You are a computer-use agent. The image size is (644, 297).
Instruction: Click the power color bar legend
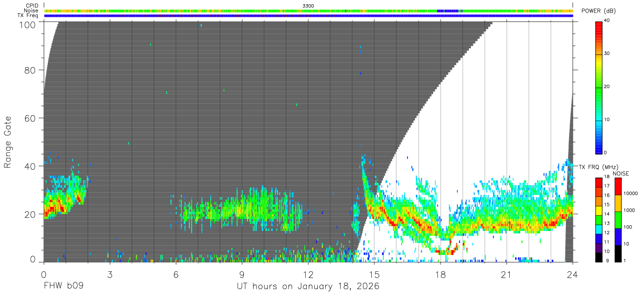[599, 87]
